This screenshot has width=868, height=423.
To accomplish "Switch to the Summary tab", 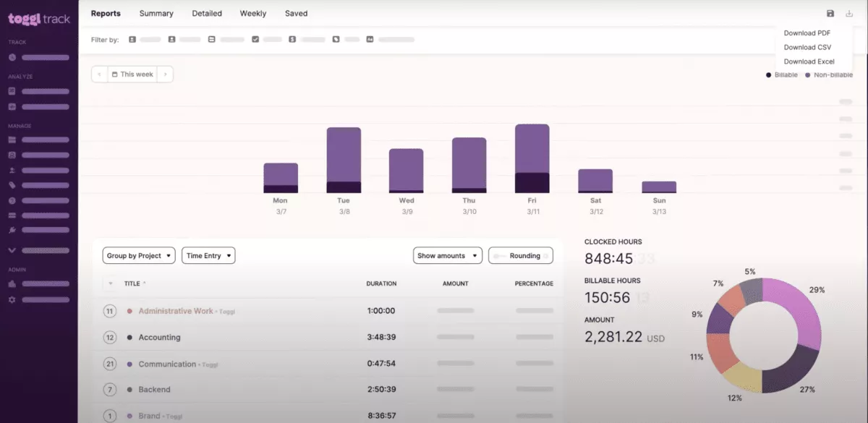I will (156, 13).
